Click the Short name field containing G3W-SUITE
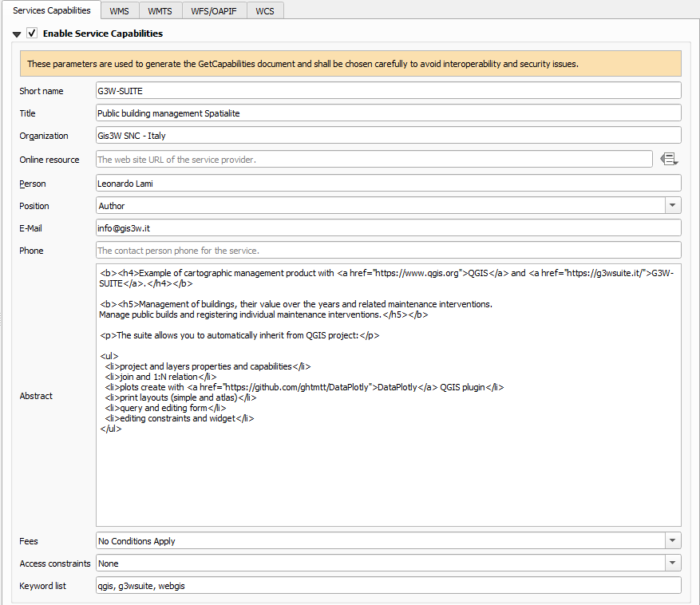 389,91
